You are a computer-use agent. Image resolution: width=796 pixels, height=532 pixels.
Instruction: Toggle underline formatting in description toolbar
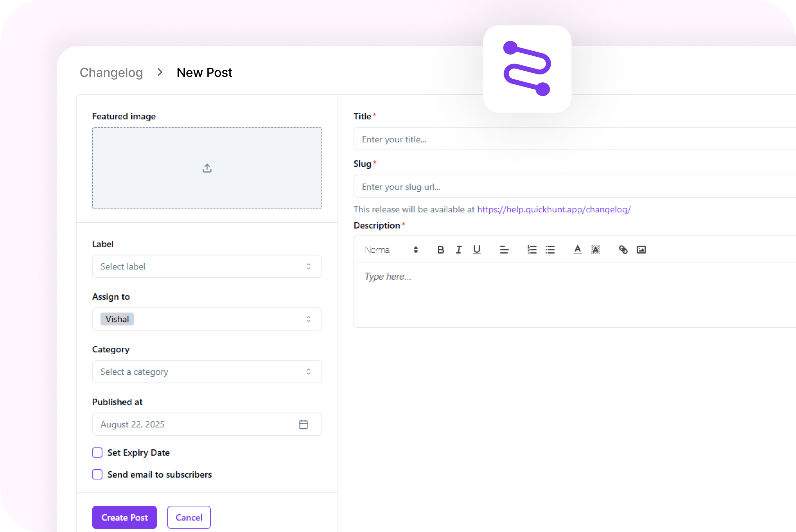click(x=477, y=250)
